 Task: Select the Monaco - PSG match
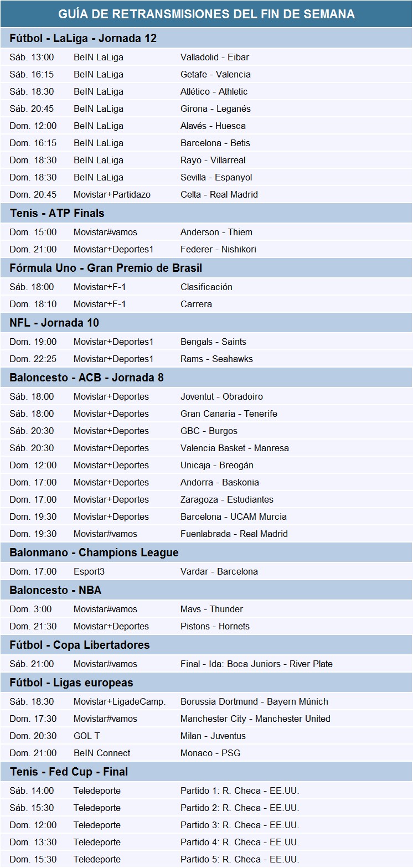click(210, 753)
